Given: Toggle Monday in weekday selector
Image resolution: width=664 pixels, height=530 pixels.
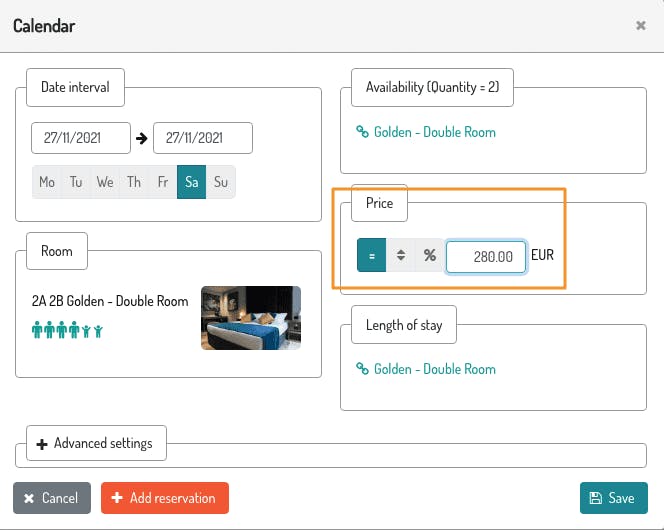Looking at the screenshot, I should click(47, 182).
